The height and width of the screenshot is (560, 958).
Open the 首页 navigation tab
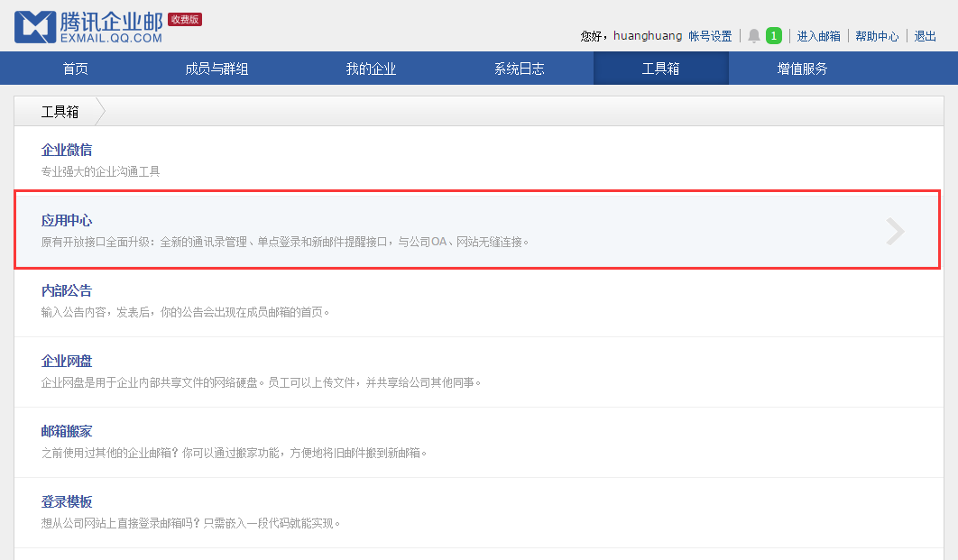pyautogui.click(x=75, y=69)
